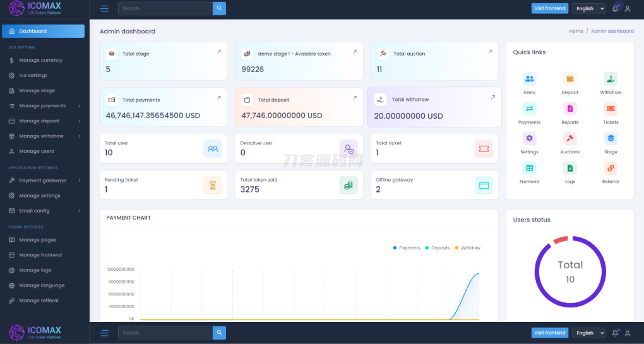Toggle the Withdraw legend in chart
Image resolution: width=644 pixels, height=344 pixels.
[467, 248]
